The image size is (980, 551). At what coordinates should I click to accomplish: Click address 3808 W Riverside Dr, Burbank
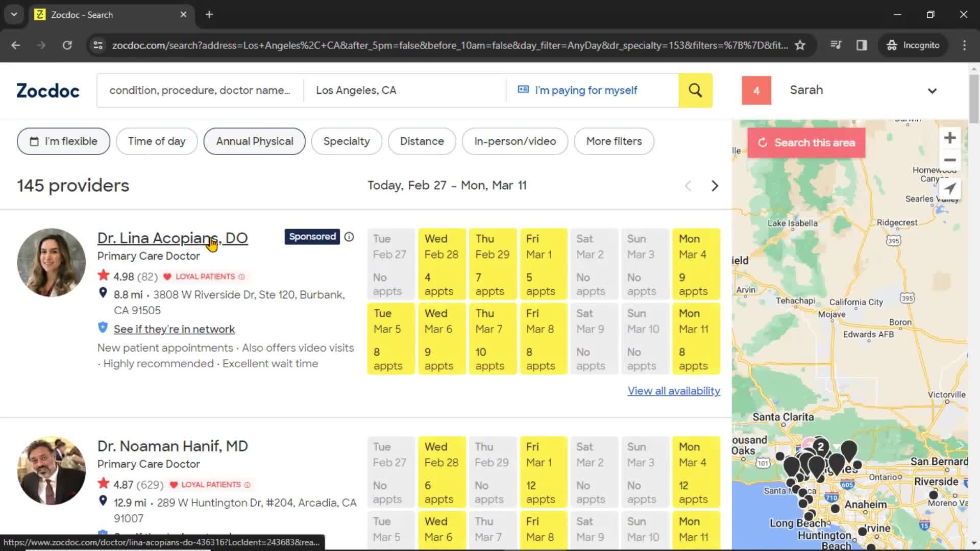tap(229, 303)
